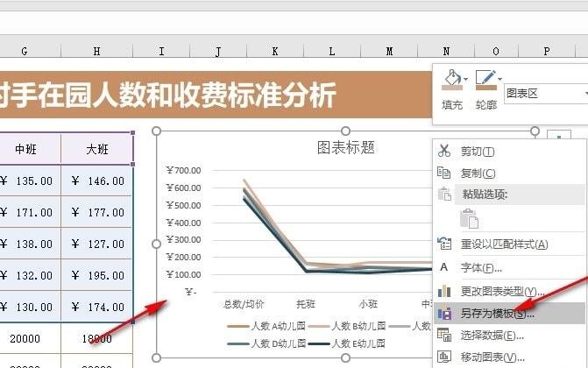Screen dimensions: 588x368
Task: Select column header N
Action: [446, 51]
